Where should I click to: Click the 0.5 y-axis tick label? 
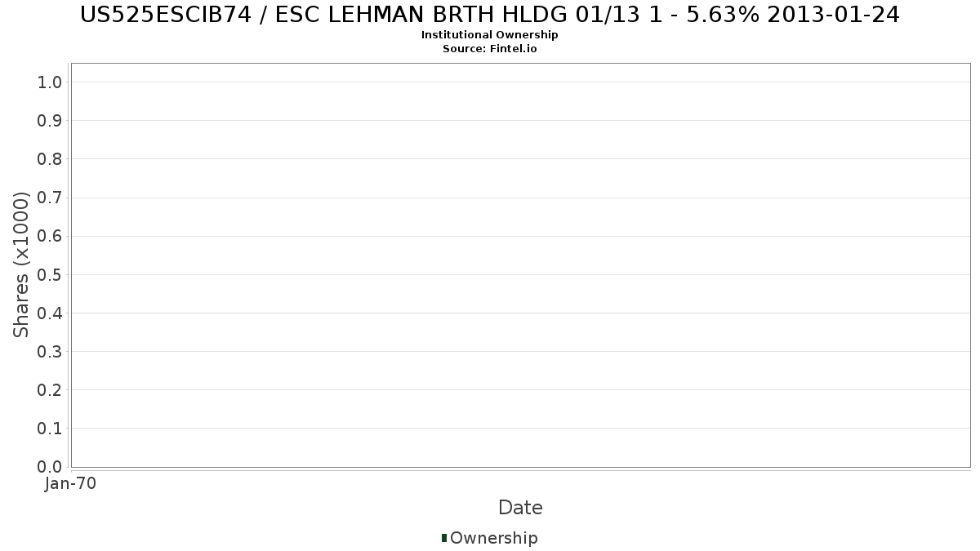[50, 274]
